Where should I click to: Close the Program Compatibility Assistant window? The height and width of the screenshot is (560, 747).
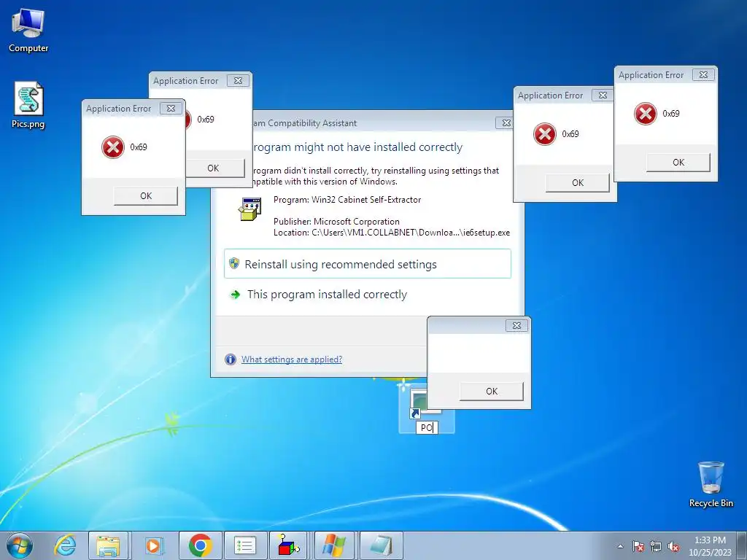[x=506, y=122]
